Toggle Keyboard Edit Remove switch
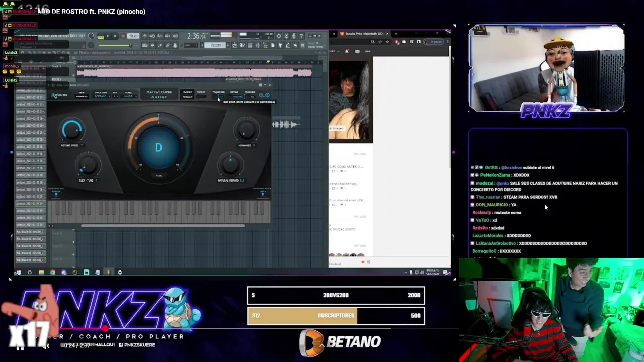644x362 pixels. (56, 195)
